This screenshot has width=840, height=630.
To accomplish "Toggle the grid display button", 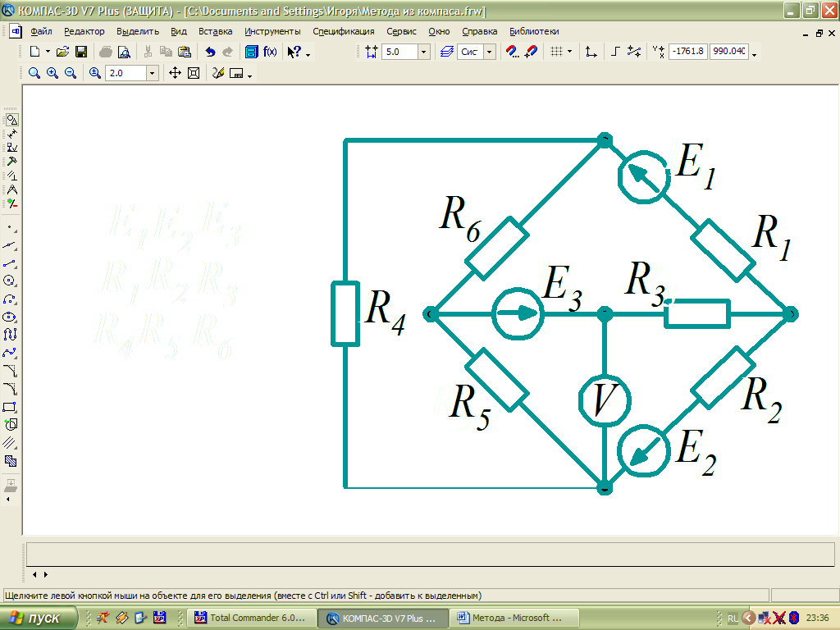I will tap(557, 52).
